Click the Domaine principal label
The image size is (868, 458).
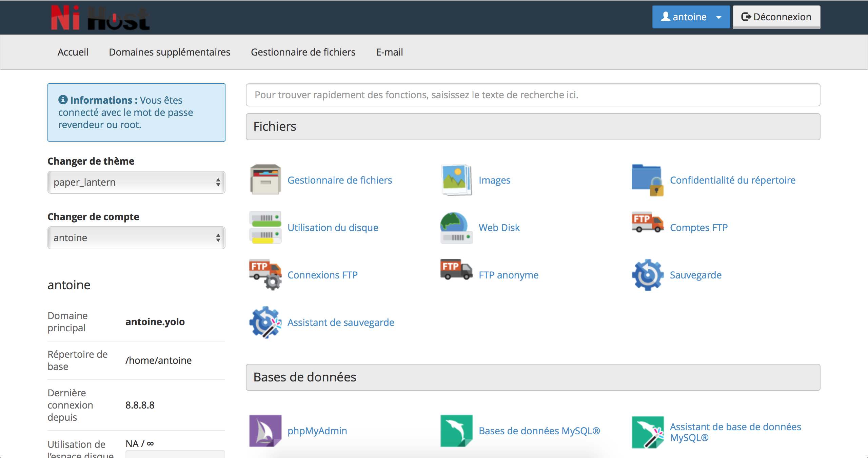[68, 322]
